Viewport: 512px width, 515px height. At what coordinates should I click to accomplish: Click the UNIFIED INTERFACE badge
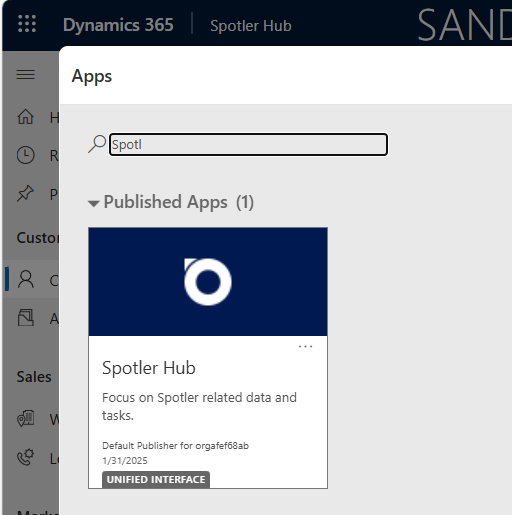pos(156,479)
